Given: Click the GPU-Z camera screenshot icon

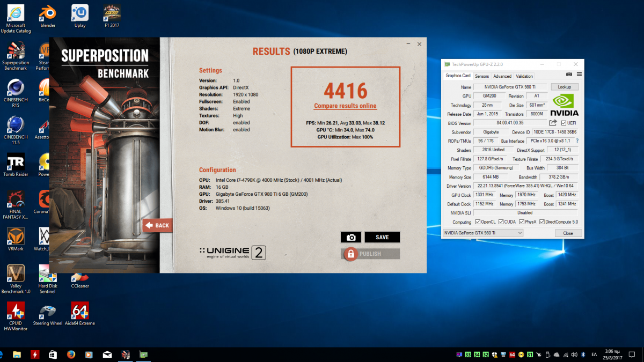Looking at the screenshot, I should coord(569,75).
